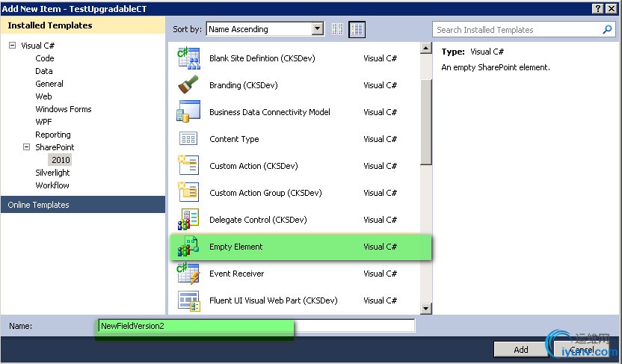Select the Visual C# root label
This screenshot has height=364, width=622.
[x=37, y=46]
